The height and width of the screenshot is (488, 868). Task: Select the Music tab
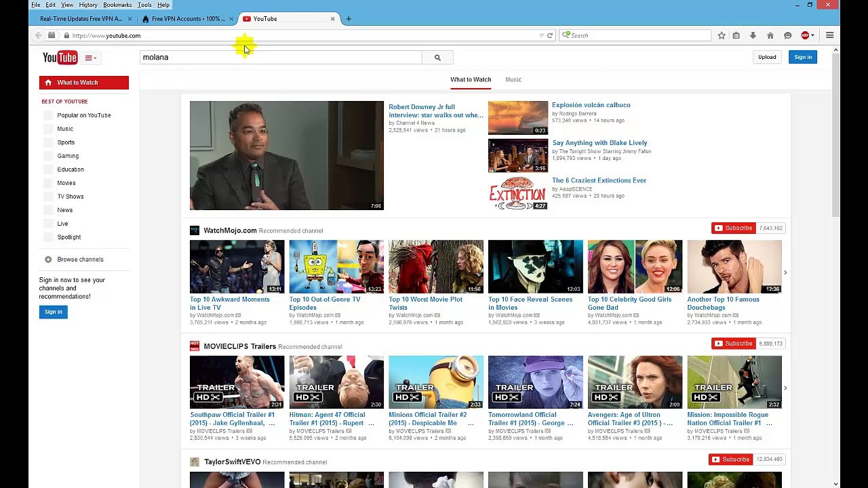(x=513, y=80)
